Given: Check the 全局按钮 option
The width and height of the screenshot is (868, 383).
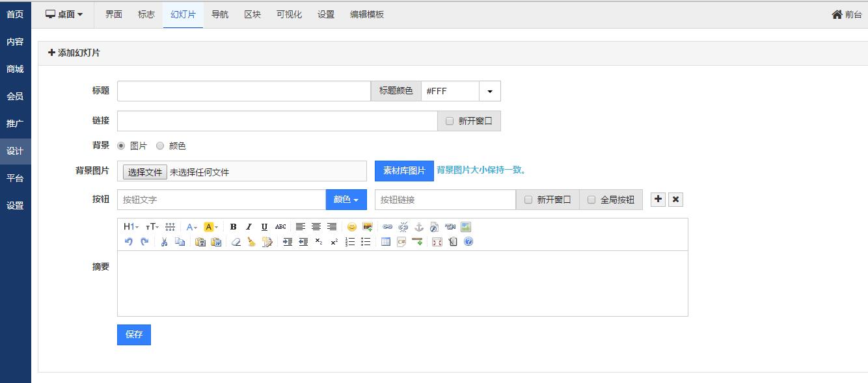Looking at the screenshot, I should (591, 200).
